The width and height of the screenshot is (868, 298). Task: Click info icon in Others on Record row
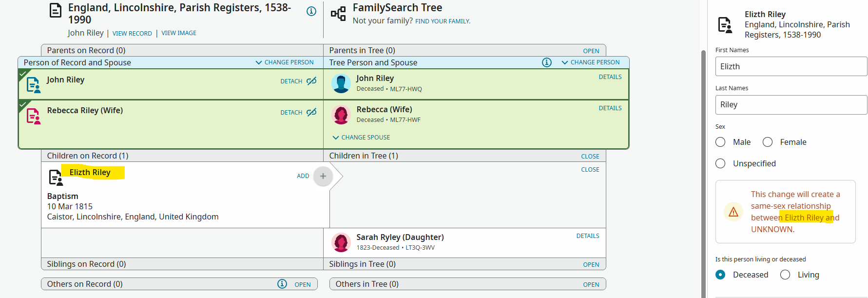pos(282,284)
